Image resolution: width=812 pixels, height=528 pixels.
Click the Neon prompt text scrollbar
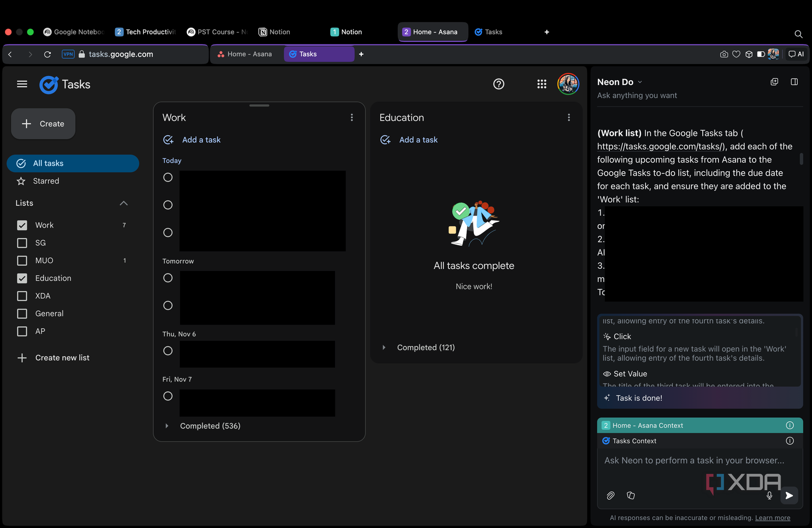coord(801,158)
